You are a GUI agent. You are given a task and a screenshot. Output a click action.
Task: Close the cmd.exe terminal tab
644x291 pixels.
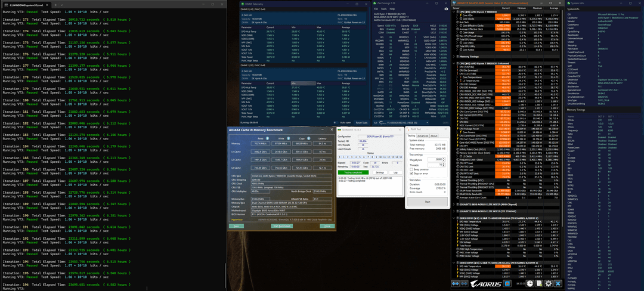point(47,5)
